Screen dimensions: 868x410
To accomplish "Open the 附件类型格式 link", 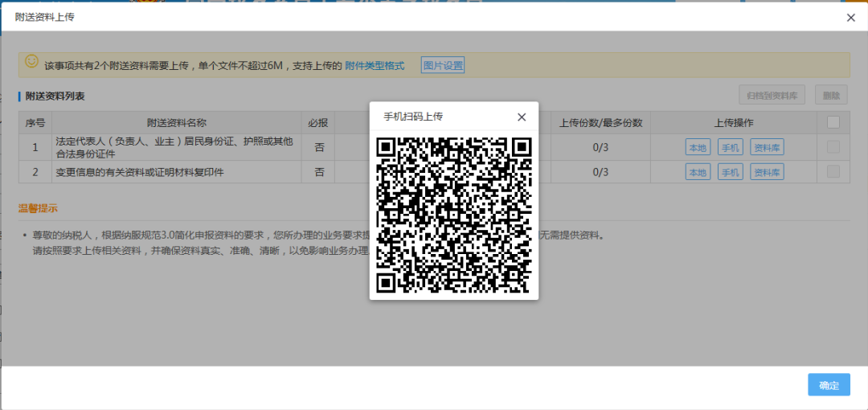I will (375, 66).
